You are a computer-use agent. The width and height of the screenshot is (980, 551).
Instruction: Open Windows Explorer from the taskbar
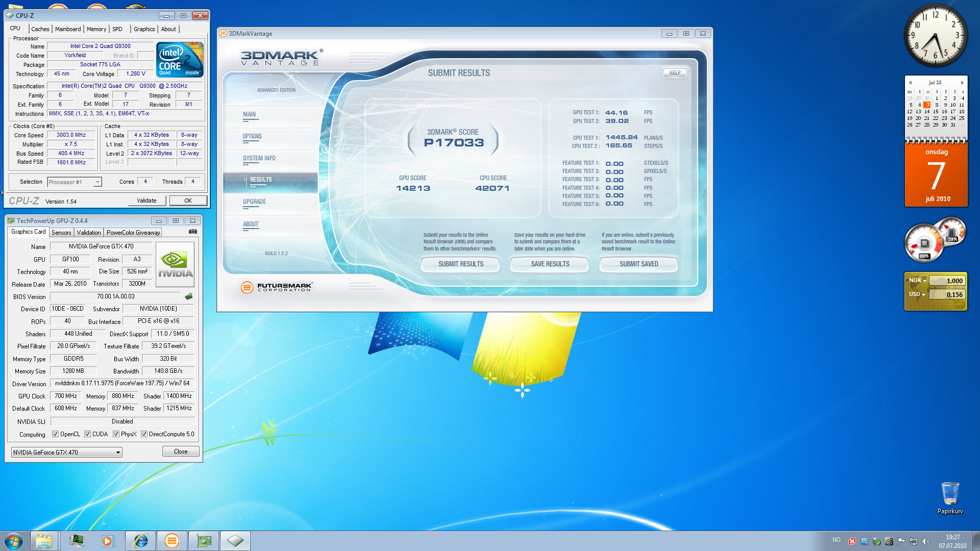[44, 541]
